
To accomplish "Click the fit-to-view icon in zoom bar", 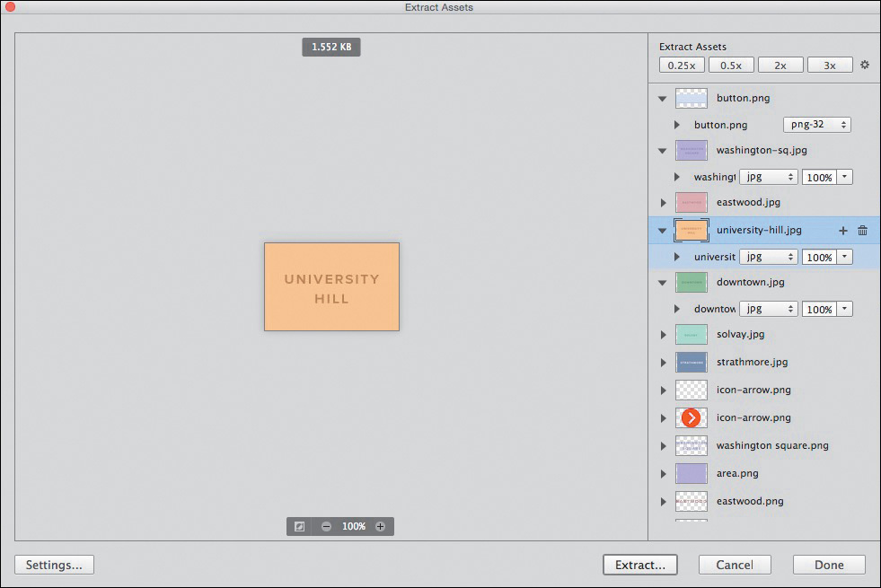I will pyautogui.click(x=300, y=527).
